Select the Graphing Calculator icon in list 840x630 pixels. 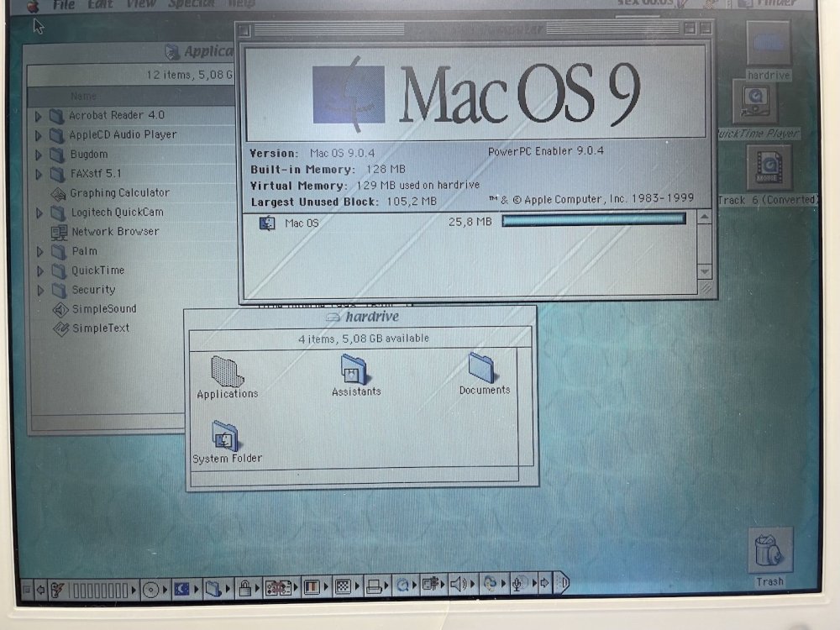click(x=59, y=193)
